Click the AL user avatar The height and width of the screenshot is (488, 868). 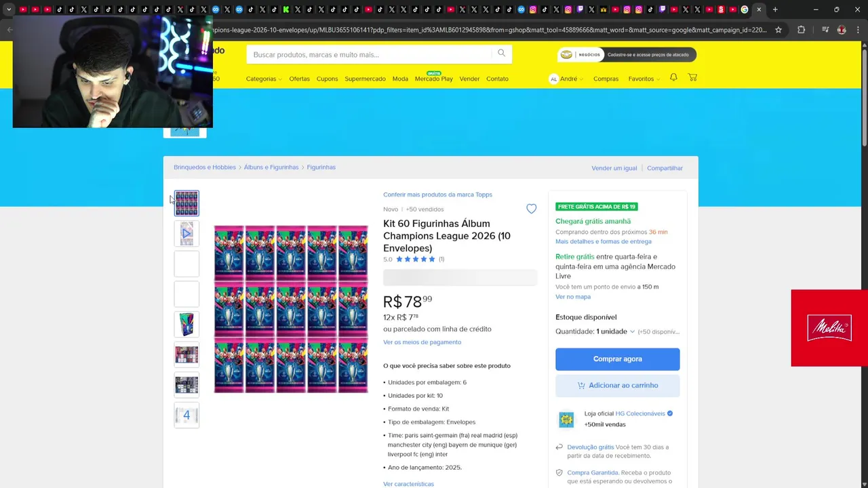pyautogui.click(x=553, y=79)
